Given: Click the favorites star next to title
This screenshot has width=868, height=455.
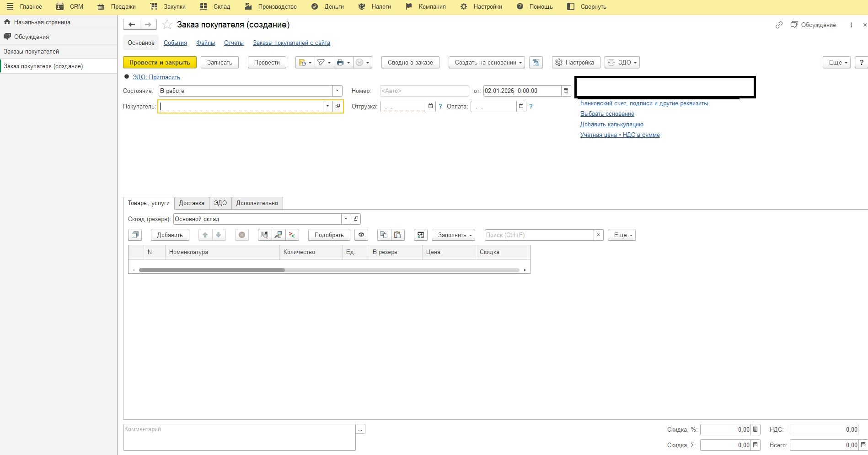Looking at the screenshot, I should (x=167, y=25).
